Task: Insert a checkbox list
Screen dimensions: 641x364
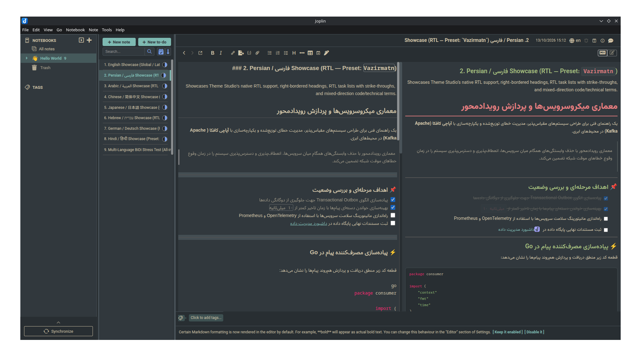Action: [286, 53]
